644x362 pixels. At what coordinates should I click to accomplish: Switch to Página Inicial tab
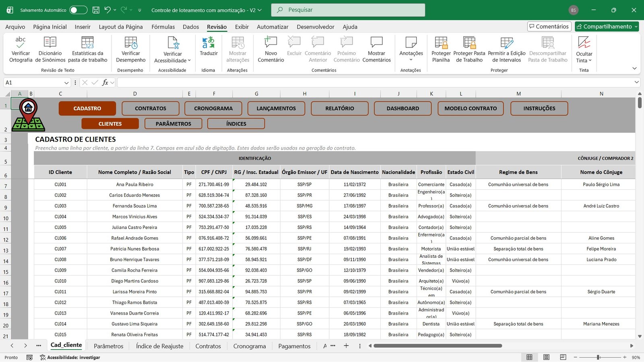click(50, 27)
